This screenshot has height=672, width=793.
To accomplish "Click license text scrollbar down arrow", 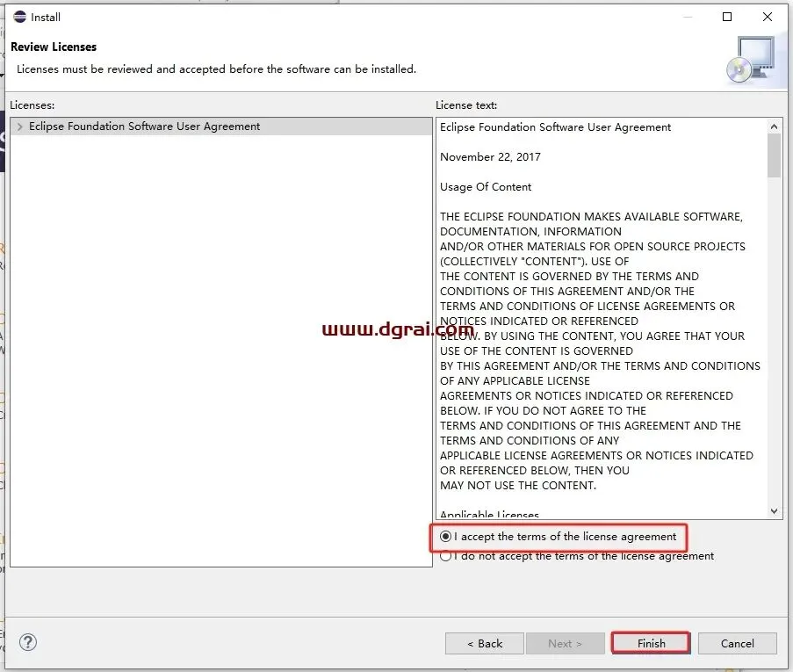I will [x=774, y=511].
